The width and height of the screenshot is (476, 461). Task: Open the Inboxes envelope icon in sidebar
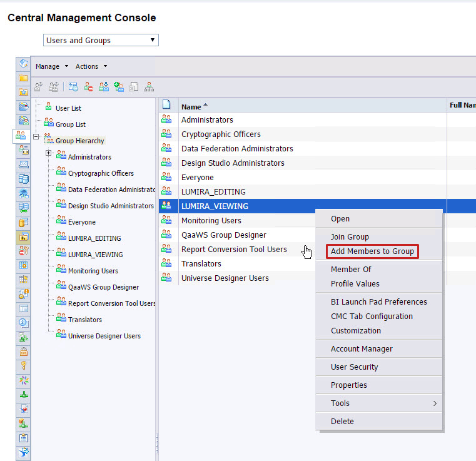coord(23,165)
